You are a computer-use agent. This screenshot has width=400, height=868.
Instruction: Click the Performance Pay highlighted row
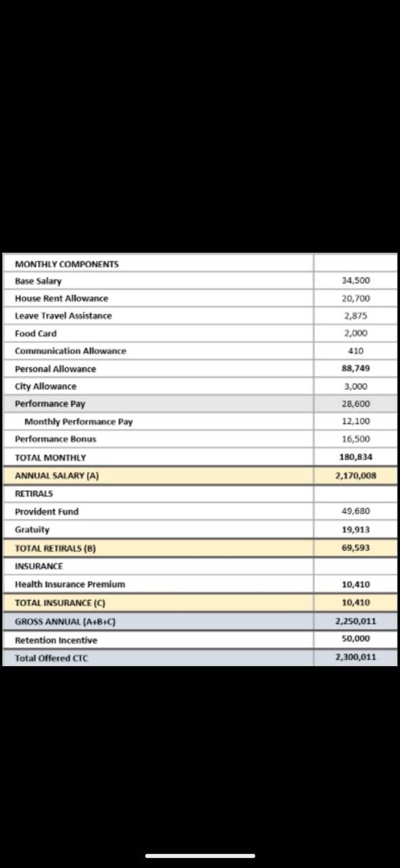pyautogui.click(x=200, y=404)
